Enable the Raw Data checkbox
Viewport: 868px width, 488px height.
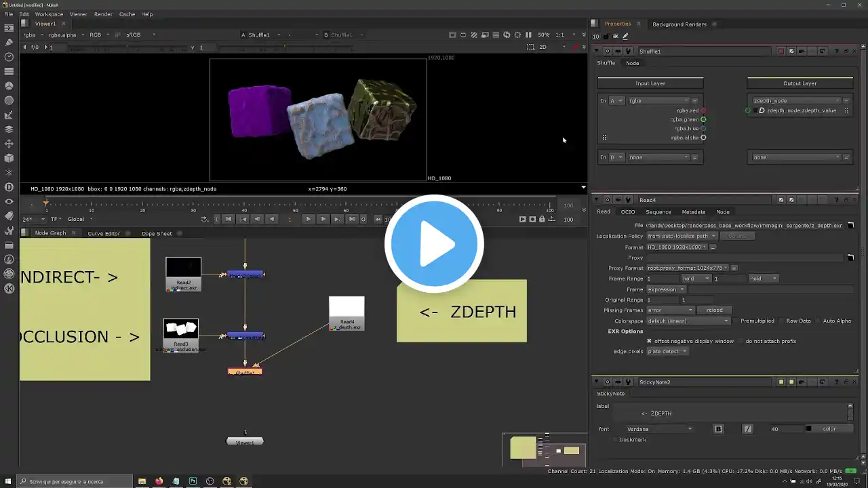(781, 321)
